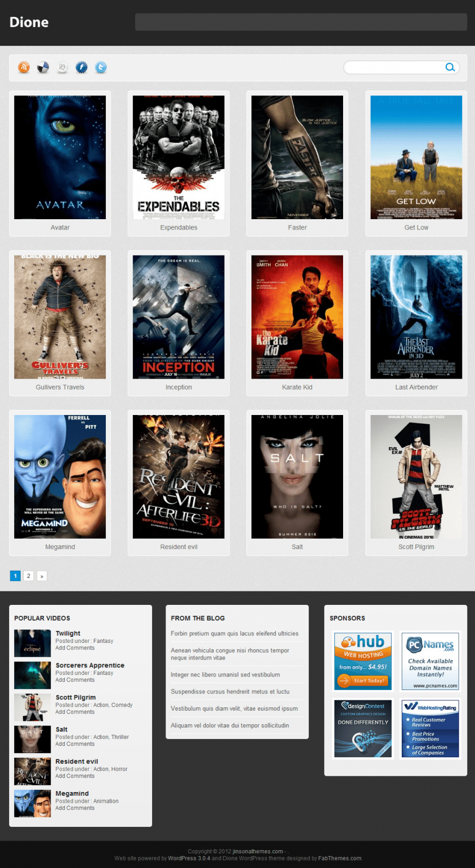Click the Megamind thumbnail in Popular Videos
475x868 pixels.
coord(33,803)
